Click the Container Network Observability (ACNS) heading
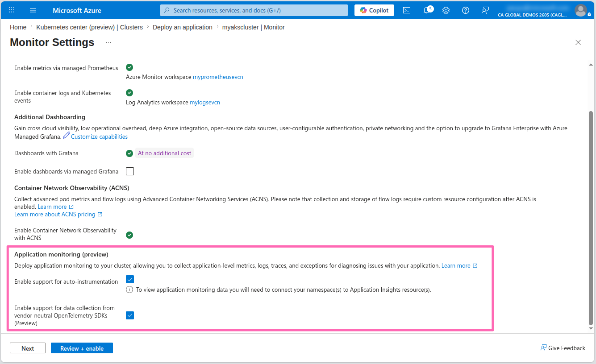This screenshot has height=364, width=596. 72,188
